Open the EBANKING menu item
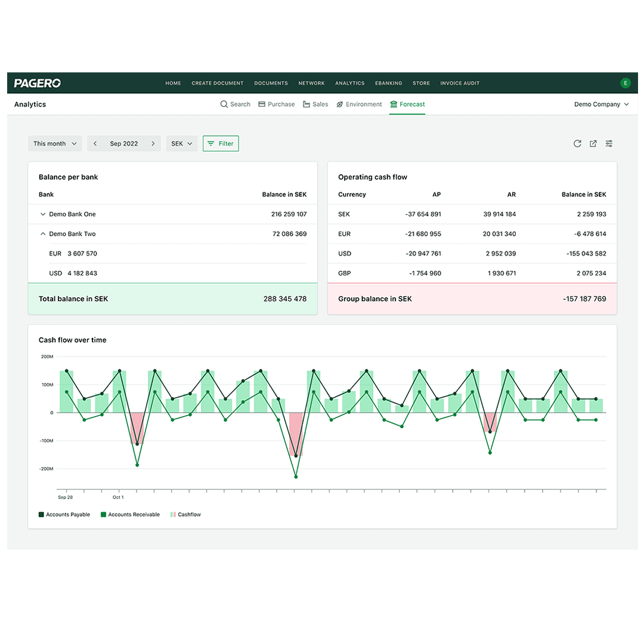The height and width of the screenshot is (644, 644). click(x=389, y=83)
